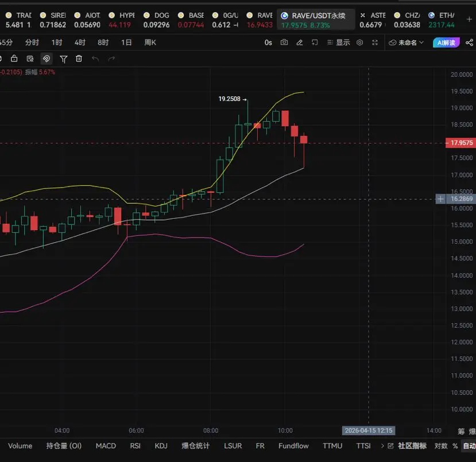Switch to the BASE symbol tab
Viewport: 476px width, 462px height.
click(x=191, y=20)
